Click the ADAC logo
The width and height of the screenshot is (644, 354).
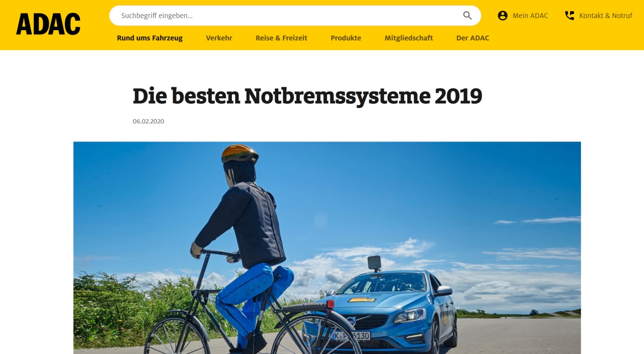[x=48, y=24]
